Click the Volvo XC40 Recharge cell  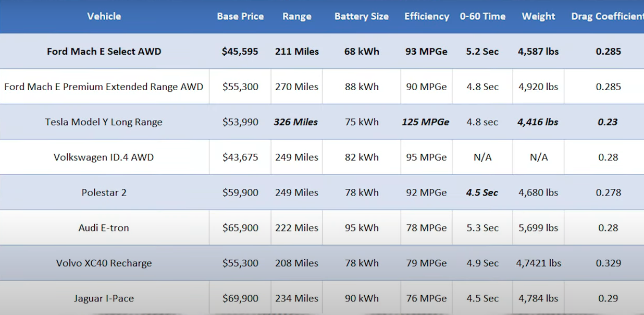click(104, 263)
